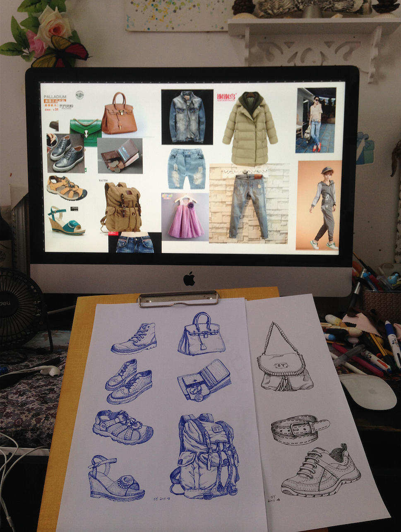The image size is (401, 532).
Task: Select the pink tulle girl's dress image
Action: [x=185, y=217]
